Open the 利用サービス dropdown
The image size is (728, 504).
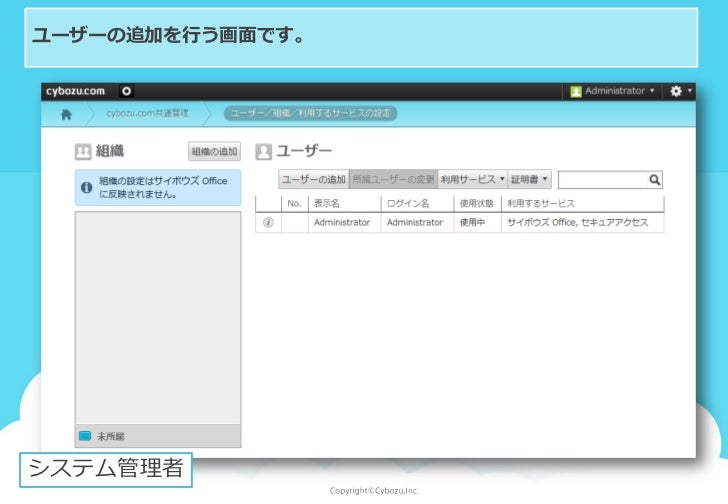(473, 179)
